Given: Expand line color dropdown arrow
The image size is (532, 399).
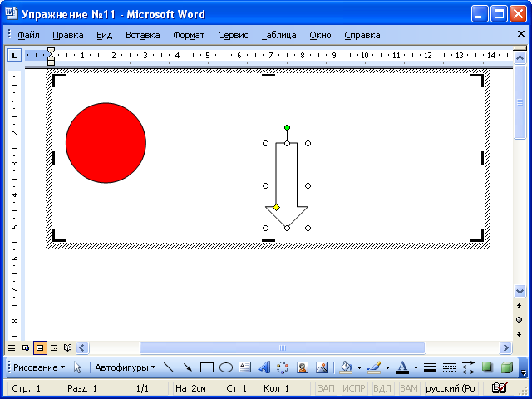Looking at the screenshot, I should tap(387, 367).
